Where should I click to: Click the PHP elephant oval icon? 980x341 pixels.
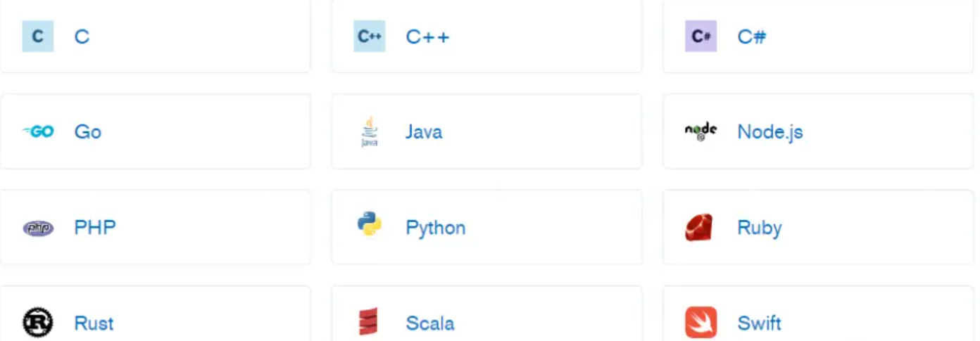click(38, 228)
